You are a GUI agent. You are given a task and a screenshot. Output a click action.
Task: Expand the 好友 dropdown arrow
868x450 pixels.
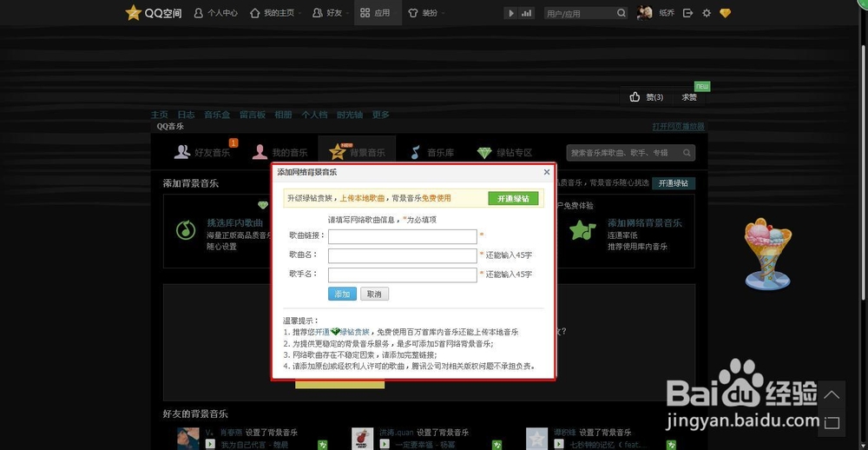[x=346, y=13]
